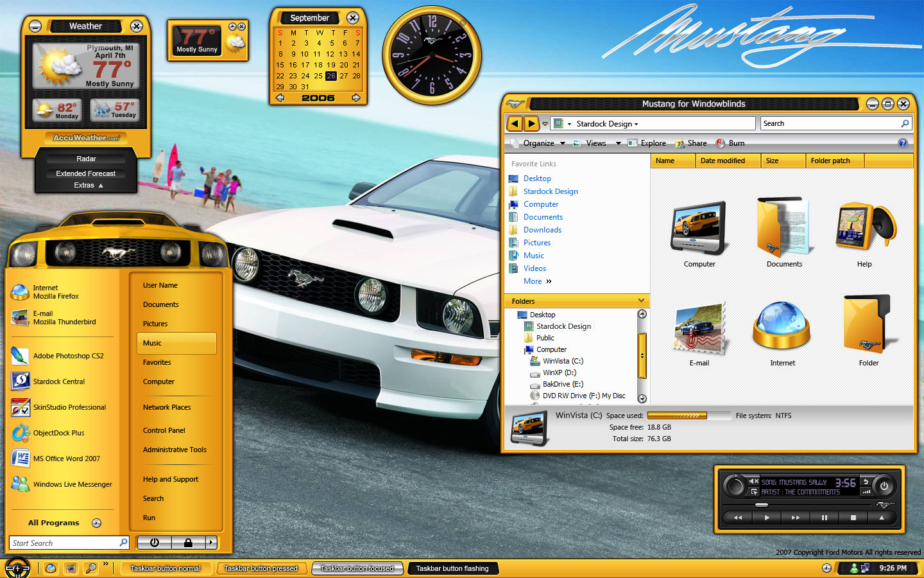924x578 pixels.
Task: Click the start menu power button
Action: click(x=154, y=543)
